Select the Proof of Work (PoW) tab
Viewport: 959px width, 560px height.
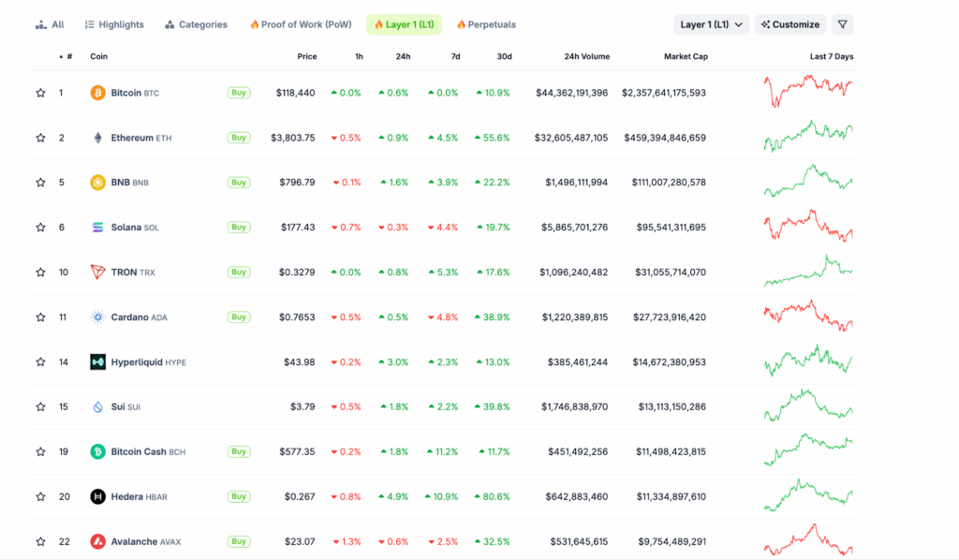(301, 24)
